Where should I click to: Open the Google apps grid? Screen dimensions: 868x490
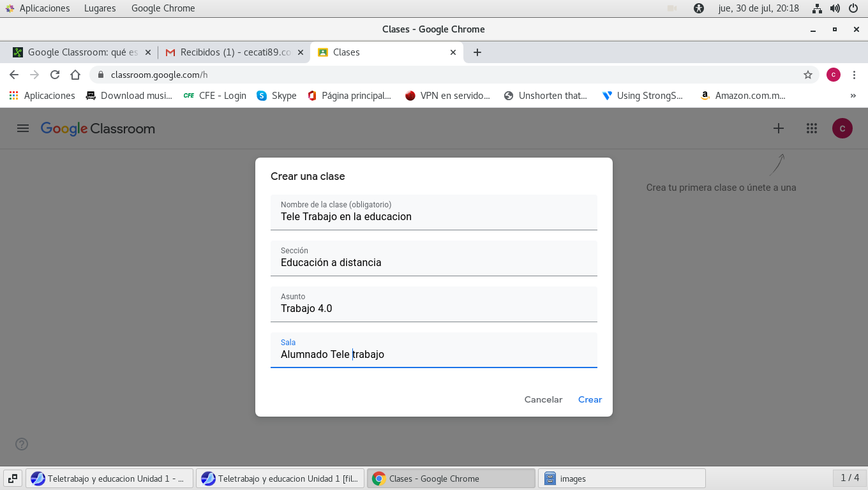[x=811, y=128]
